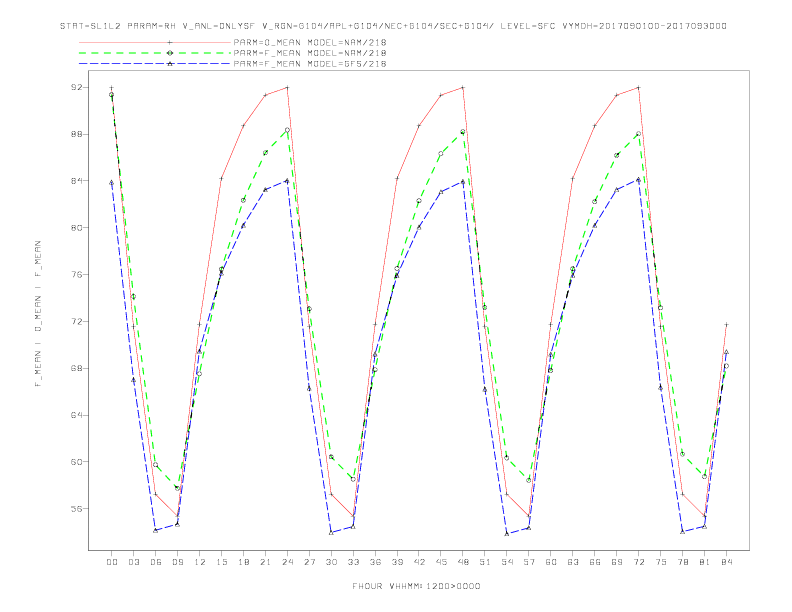Screen dimensions: 792x612
Task: Click y-axis tick label 64
Action: (76, 415)
